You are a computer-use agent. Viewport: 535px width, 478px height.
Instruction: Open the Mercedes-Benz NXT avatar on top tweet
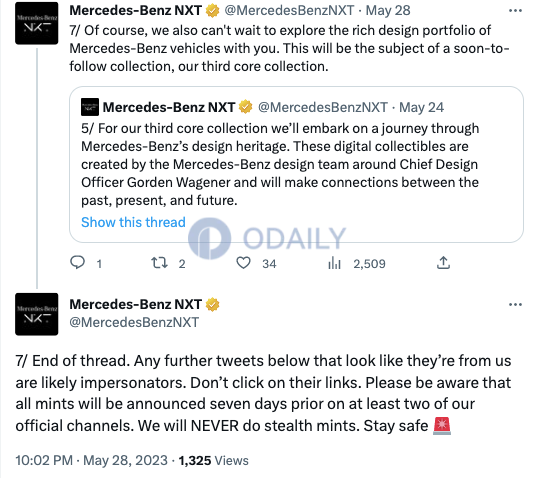[37, 23]
